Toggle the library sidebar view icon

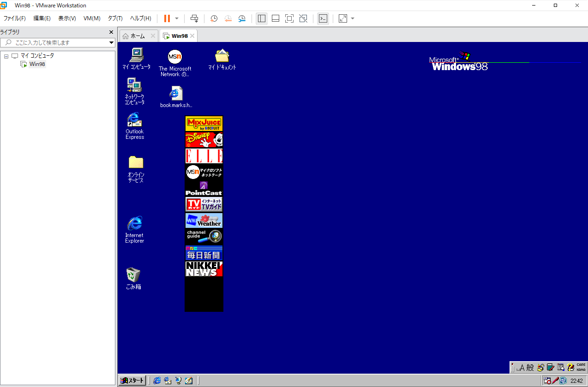(x=262, y=18)
